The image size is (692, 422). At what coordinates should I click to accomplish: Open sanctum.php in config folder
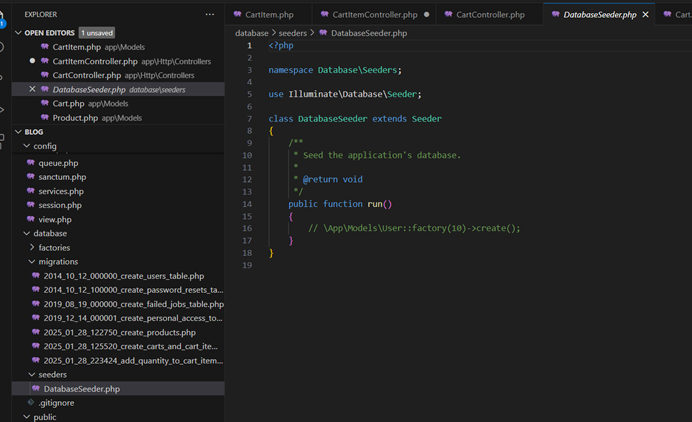62,177
